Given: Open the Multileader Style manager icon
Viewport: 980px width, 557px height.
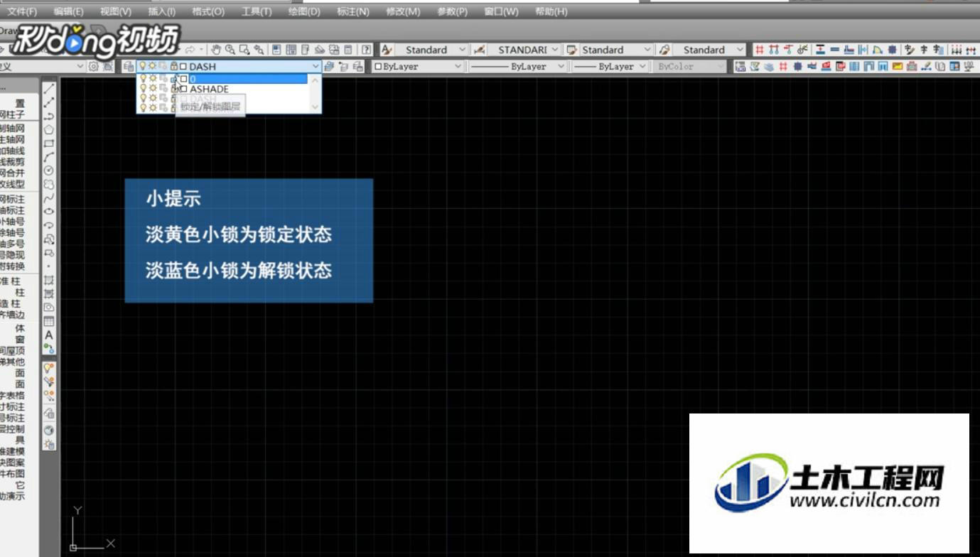Looking at the screenshot, I should [x=664, y=50].
